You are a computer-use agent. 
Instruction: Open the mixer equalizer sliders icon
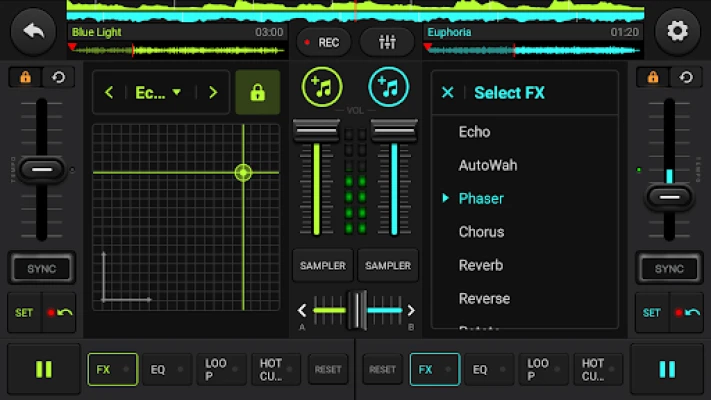[387, 42]
